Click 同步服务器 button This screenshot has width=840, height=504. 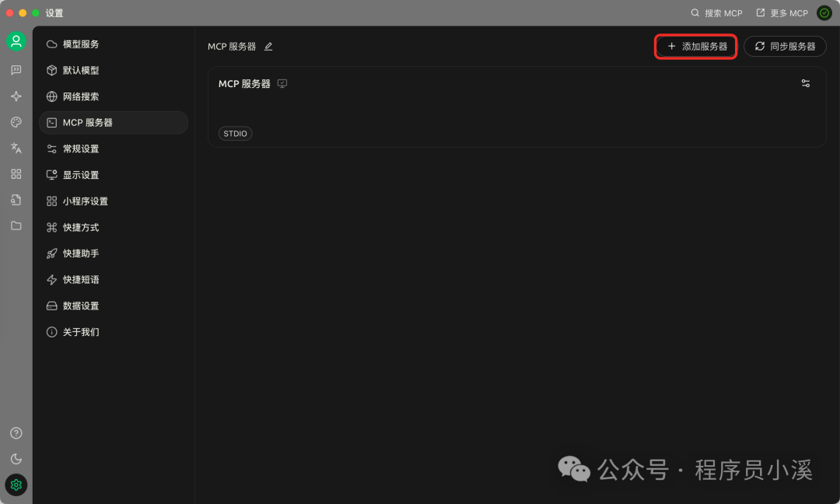(x=785, y=47)
